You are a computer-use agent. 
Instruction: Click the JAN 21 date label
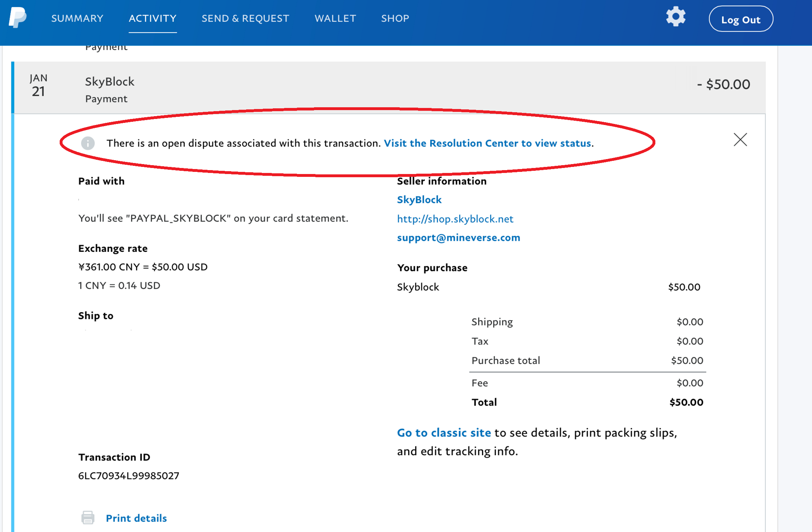pyautogui.click(x=38, y=86)
